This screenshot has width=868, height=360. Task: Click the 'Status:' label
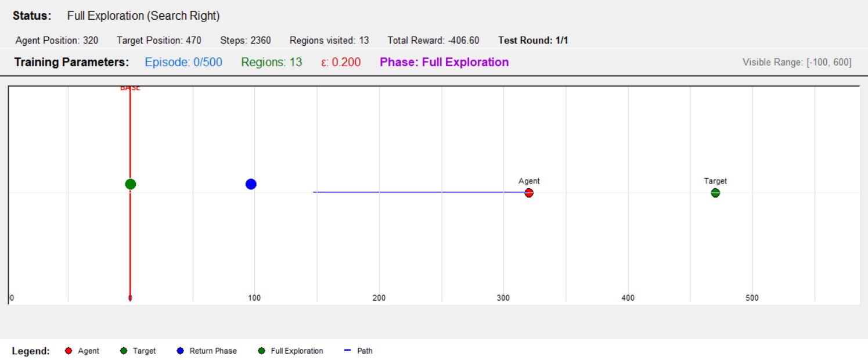32,16
